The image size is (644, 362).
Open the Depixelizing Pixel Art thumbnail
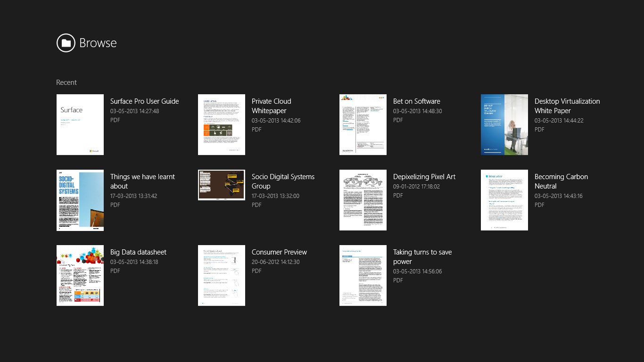[363, 200]
